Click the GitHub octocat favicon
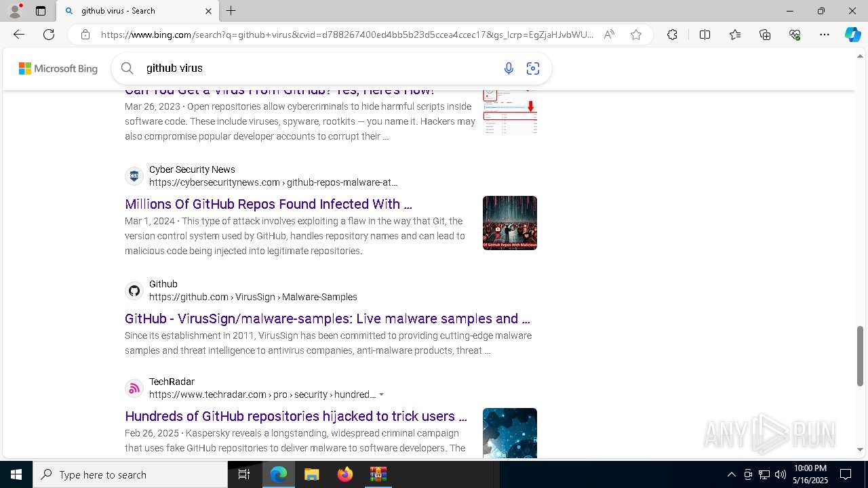Viewport: 868px width, 488px height. (x=134, y=291)
